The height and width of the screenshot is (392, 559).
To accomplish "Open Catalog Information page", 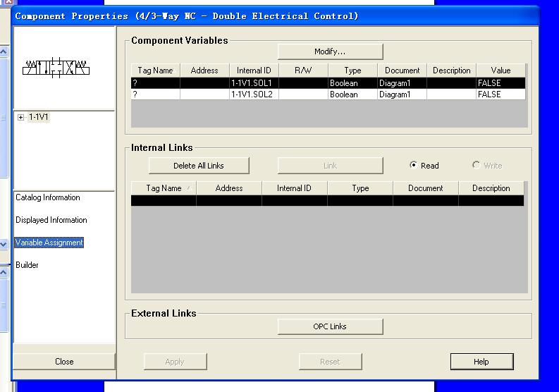I will tap(48, 197).
